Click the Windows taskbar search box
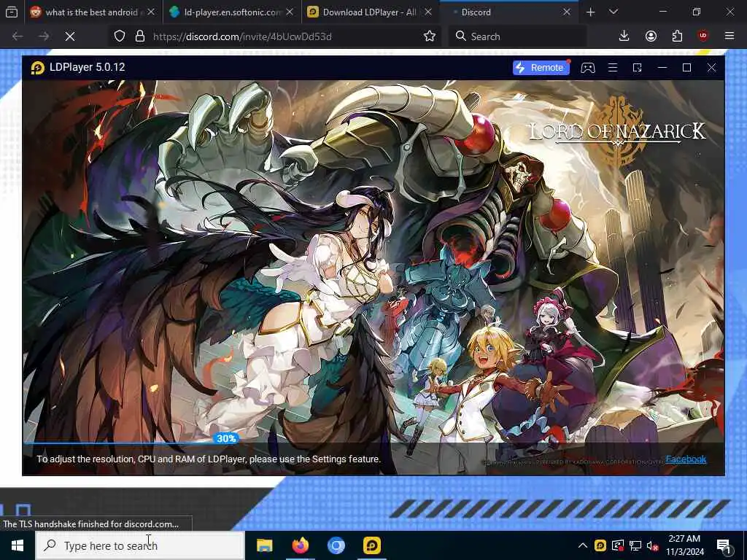 pyautogui.click(x=140, y=545)
